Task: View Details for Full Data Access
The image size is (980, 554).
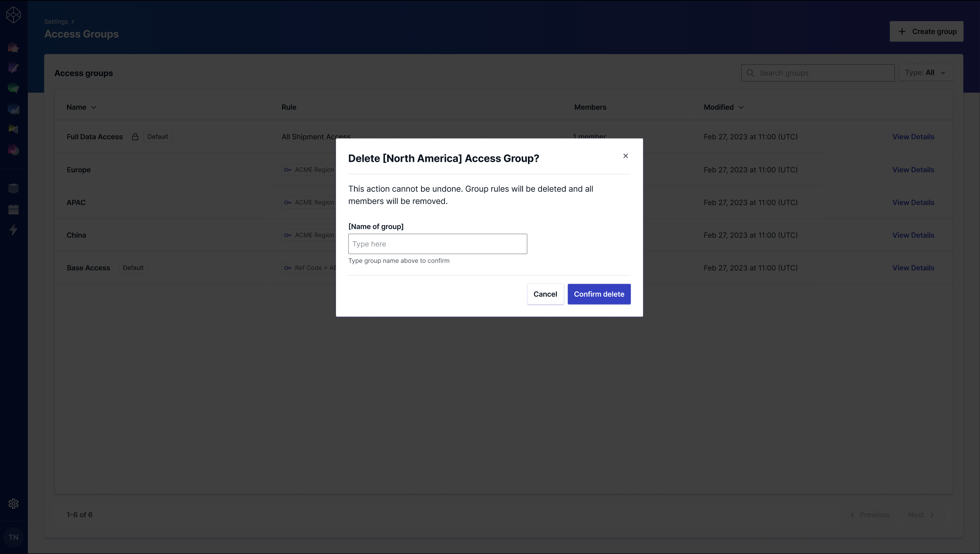Action: [913, 137]
